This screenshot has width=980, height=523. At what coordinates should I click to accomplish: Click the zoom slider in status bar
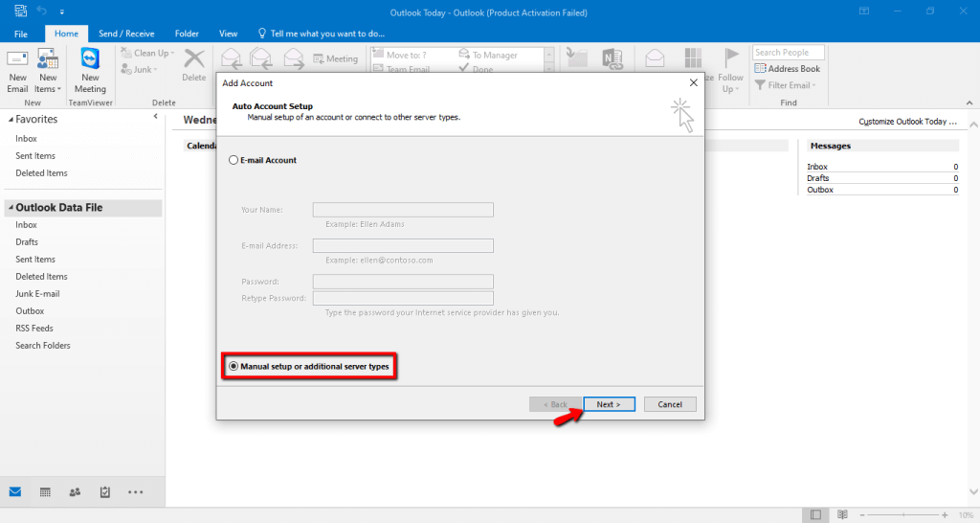(903, 515)
